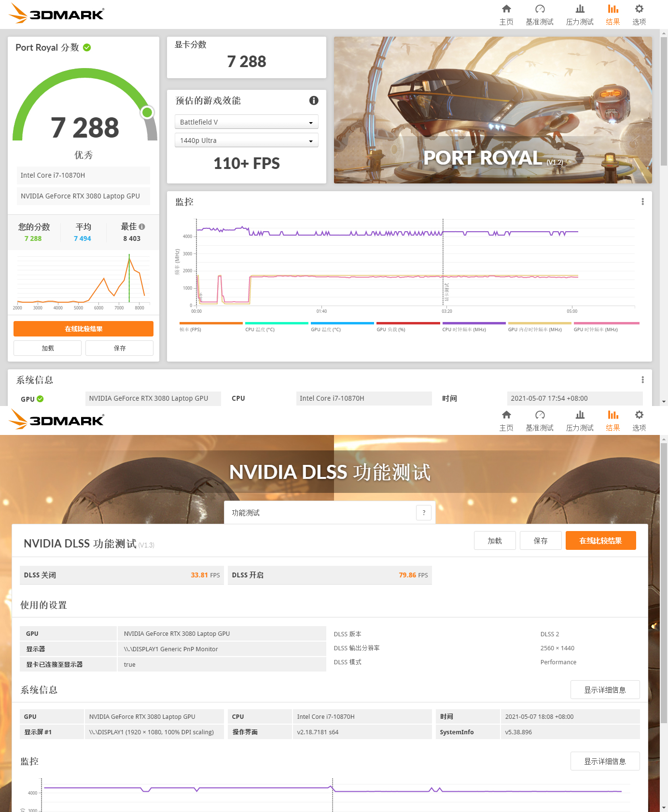This screenshot has width=668, height=812.
Task: Click Port Royal V1.2 artwork thumbnail
Action: 493,110
